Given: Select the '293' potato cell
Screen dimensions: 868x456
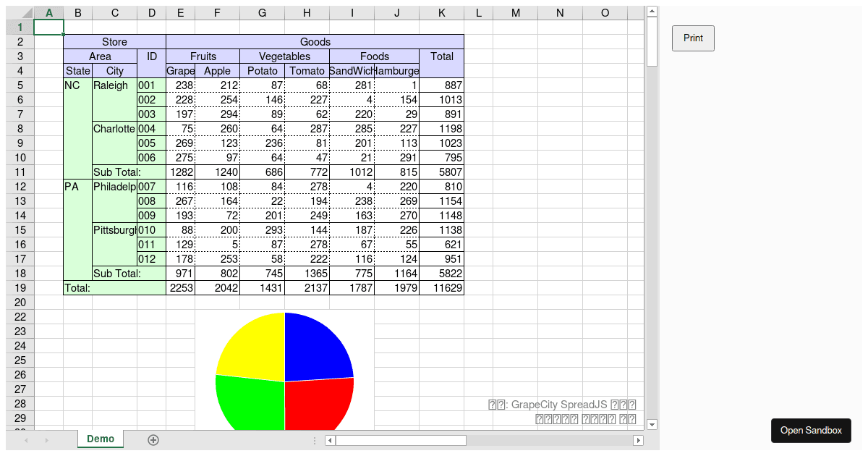Looking at the screenshot, I should [x=262, y=230].
